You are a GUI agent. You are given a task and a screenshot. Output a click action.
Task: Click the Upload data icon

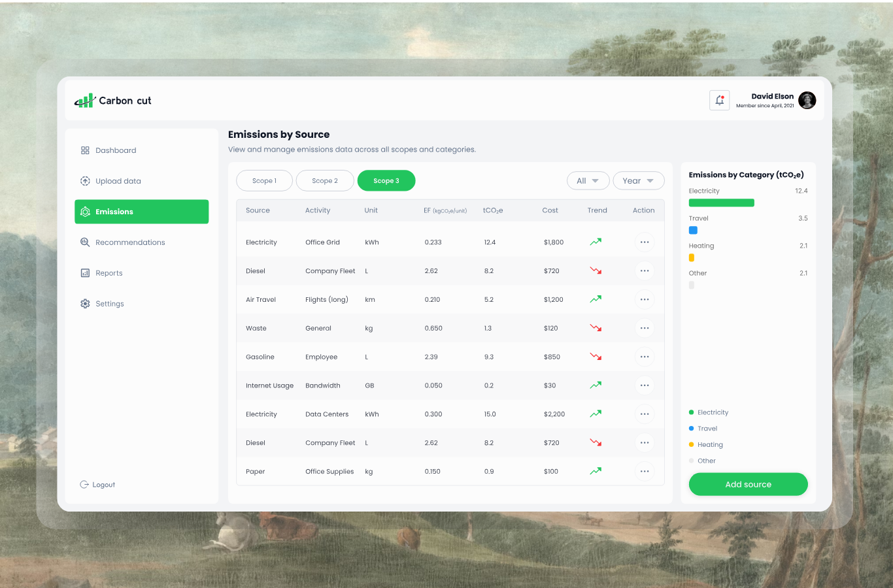pos(85,181)
